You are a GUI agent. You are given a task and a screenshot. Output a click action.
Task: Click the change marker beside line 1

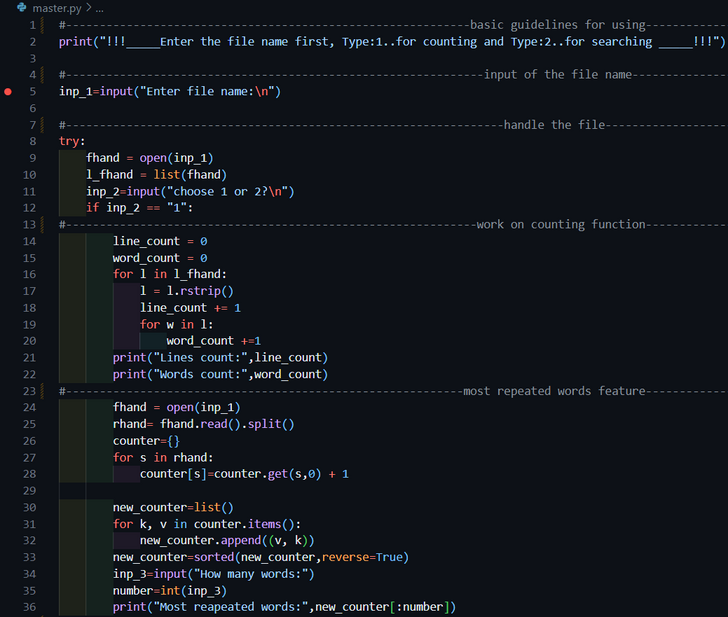(x=41, y=24)
